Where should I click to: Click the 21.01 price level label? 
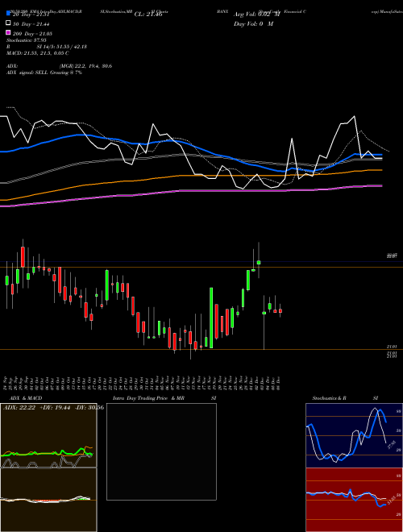pyautogui.click(x=392, y=347)
